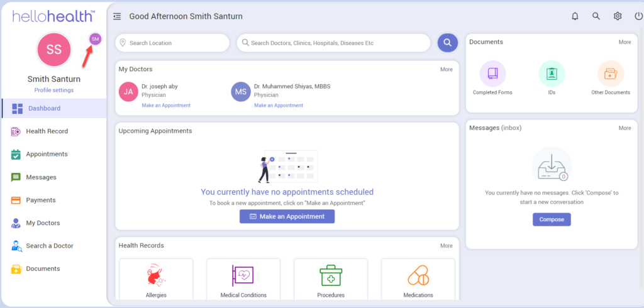Click the power logout icon
644x308 pixels.
638,16
